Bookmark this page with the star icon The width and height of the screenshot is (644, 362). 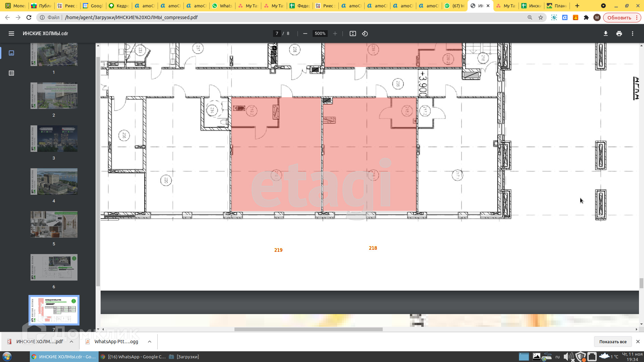pyautogui.click(x=541, y=17)
